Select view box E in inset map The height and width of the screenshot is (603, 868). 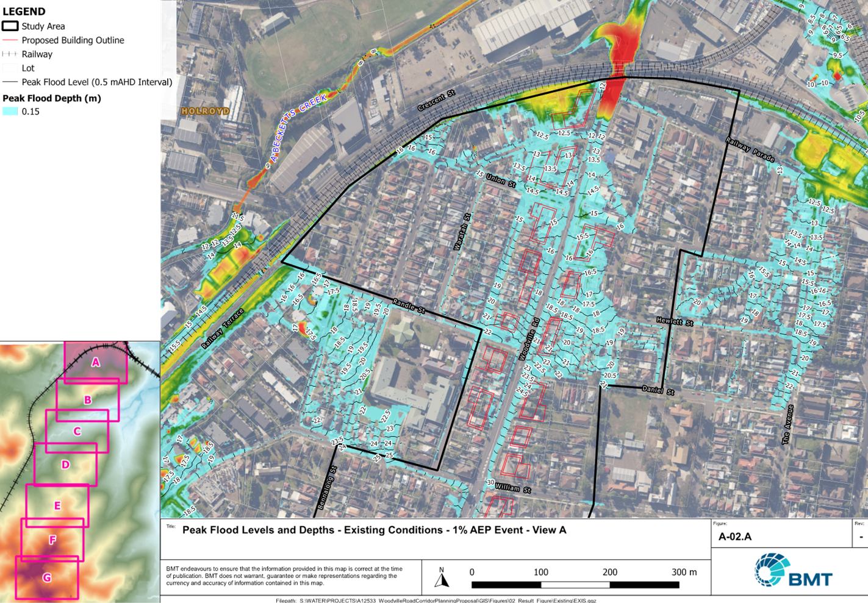(x=57, y=505)
